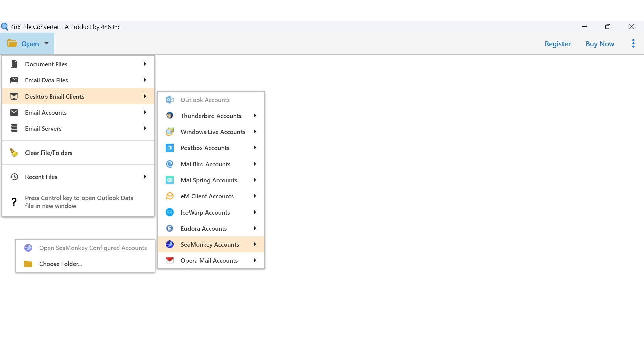
Task: Select IceWarp Accounts label
Action: point(205,212)
